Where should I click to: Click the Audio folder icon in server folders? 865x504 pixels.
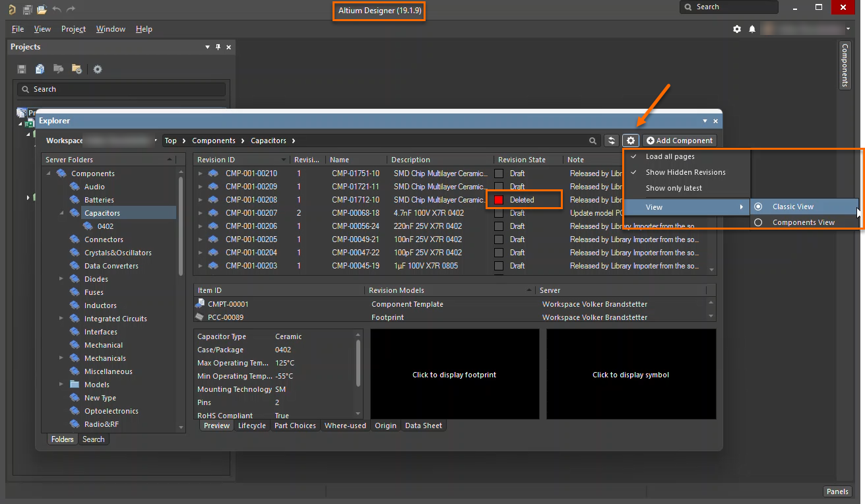(75, 187)
